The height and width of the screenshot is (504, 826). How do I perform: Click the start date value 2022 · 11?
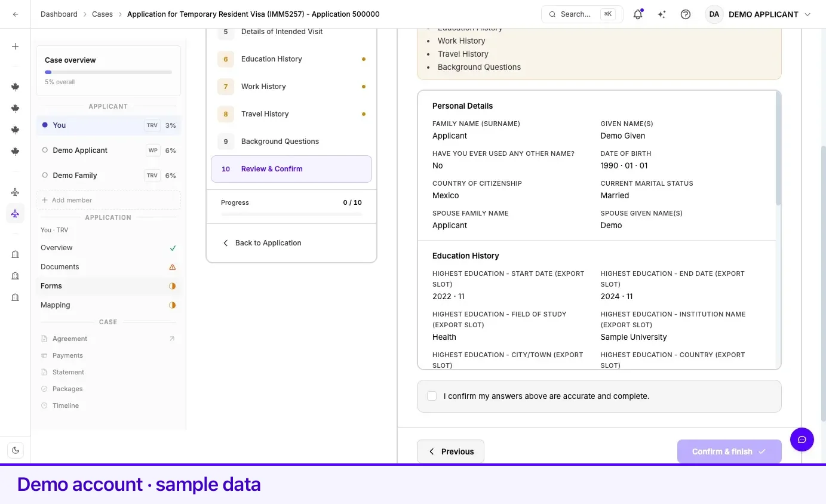(449, 297)
